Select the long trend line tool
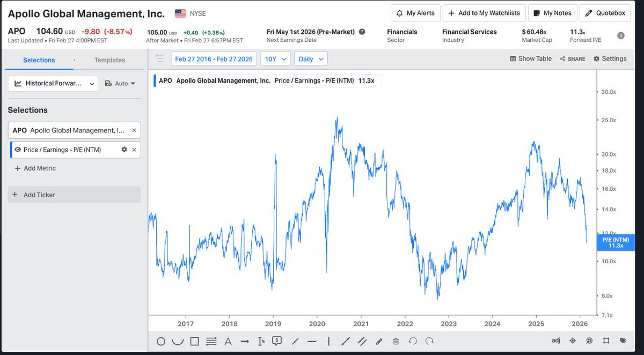Screen dimensions: 644x355 (x=346, y=341)
